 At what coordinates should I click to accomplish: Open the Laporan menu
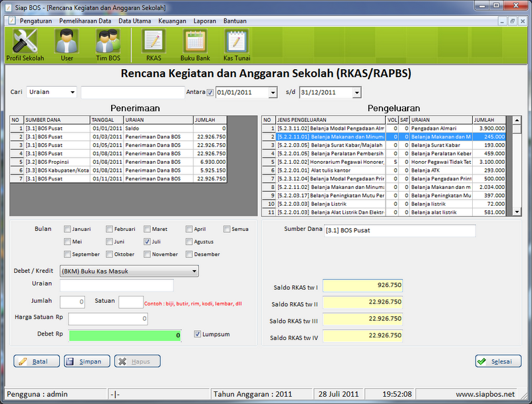coord(205,21)
